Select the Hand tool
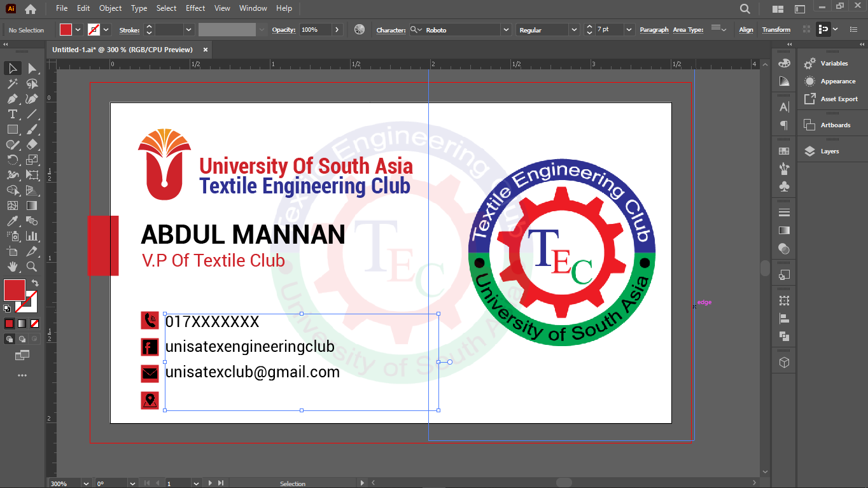The height and width of the screenshot is (488, 868). click(x=13, y=267)
